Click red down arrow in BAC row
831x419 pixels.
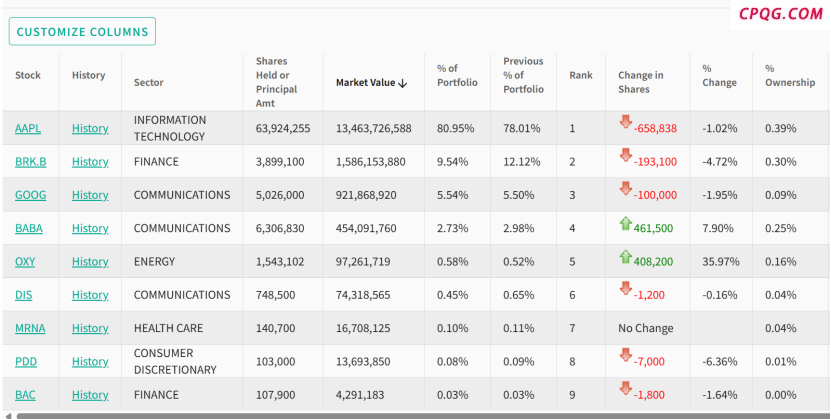(625, 389)
